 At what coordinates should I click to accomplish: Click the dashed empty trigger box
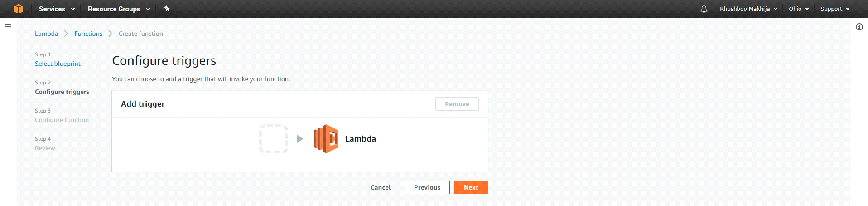coord(274,139)
